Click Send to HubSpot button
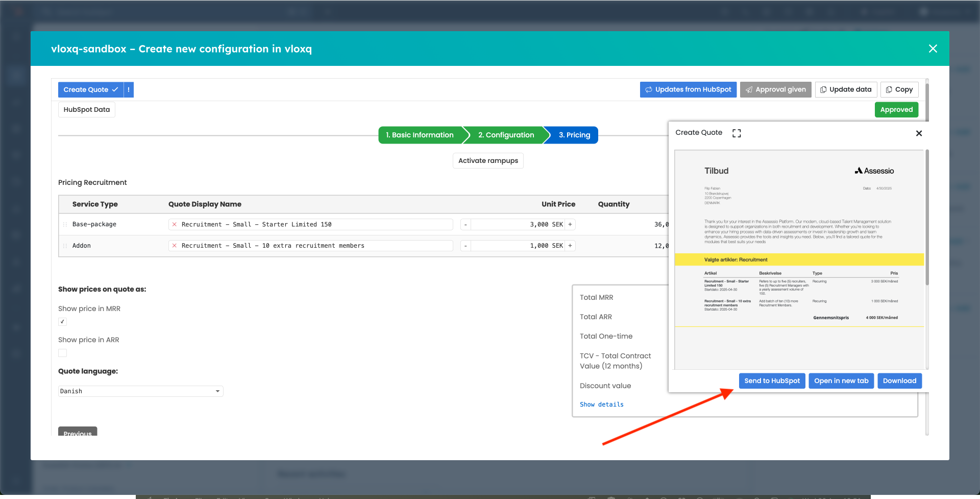Viewport: 980px width, 499px height. click(772, 381)
